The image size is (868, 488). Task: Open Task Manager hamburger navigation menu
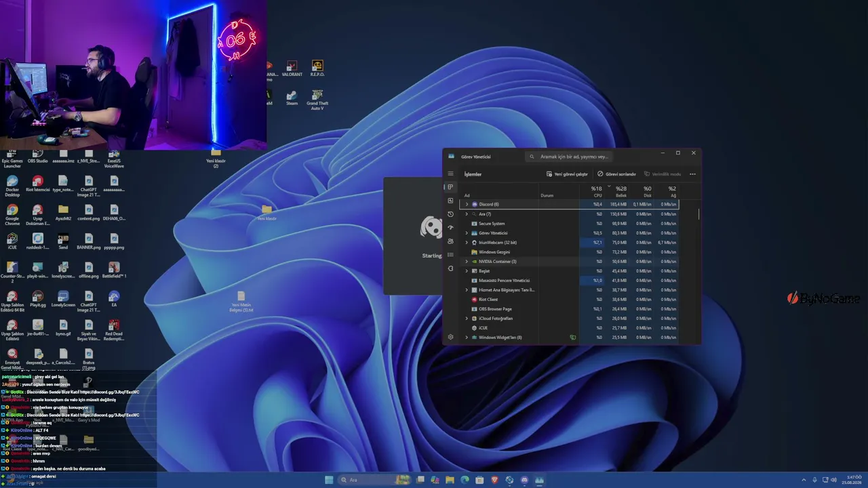450,174
